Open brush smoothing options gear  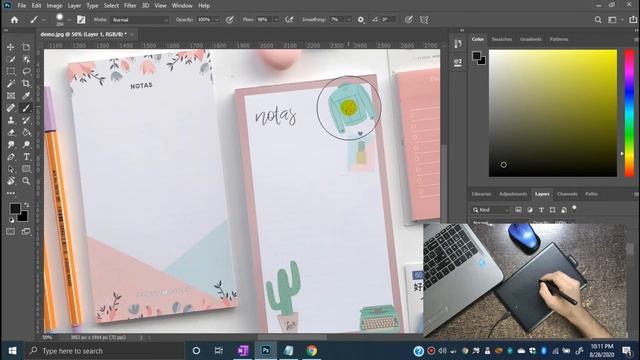pos(361,20)
